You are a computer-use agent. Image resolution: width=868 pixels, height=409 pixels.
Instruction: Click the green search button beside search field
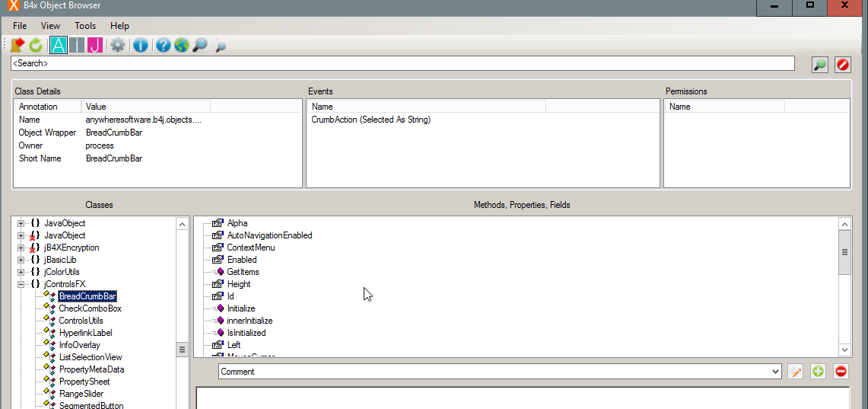tap(820, 64)
